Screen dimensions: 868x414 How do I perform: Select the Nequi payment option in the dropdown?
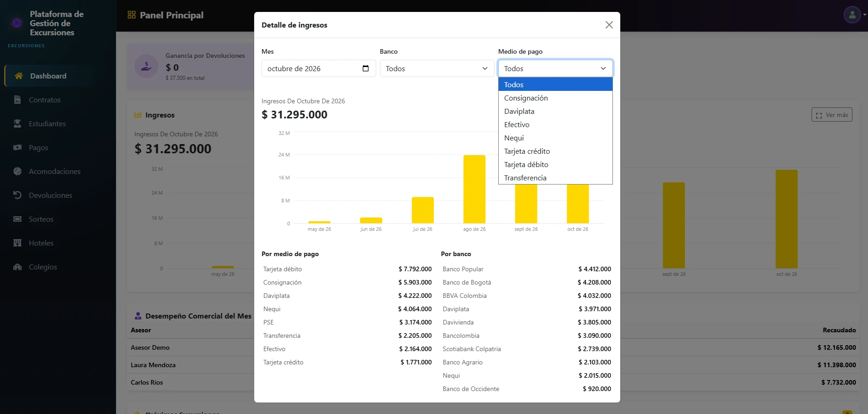(555, 138)
